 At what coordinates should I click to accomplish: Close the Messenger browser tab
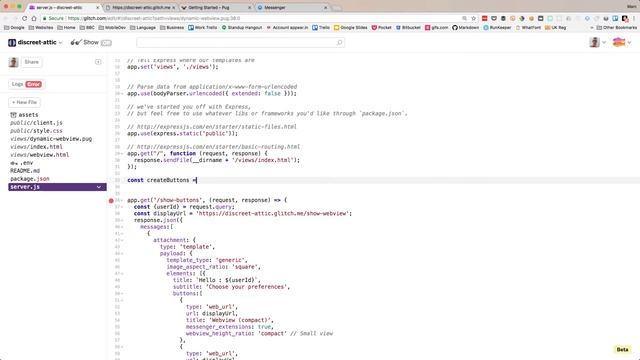(325, 7)
